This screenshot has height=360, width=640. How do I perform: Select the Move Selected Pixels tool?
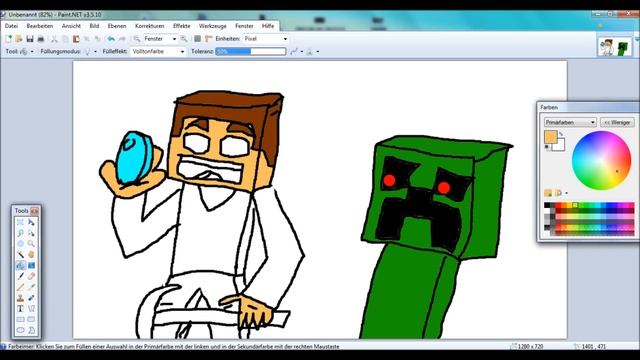pyautogui.click(x=31, y=222)
